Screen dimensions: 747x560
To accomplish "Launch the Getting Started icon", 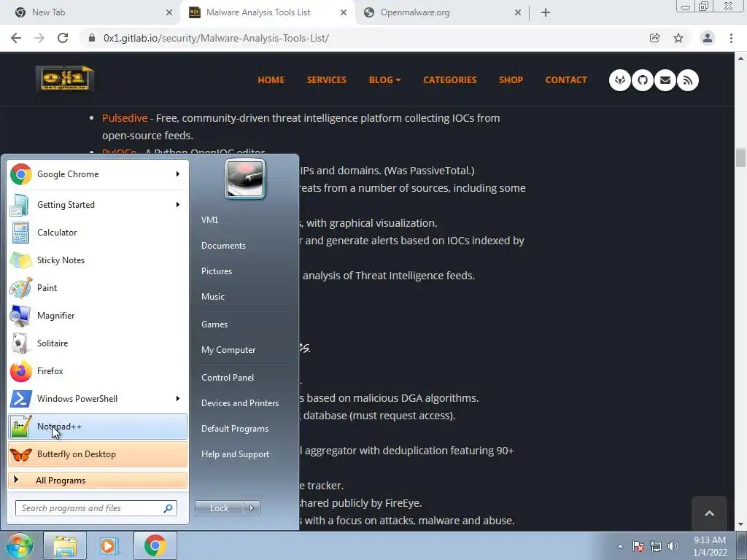I will point(20,205).
